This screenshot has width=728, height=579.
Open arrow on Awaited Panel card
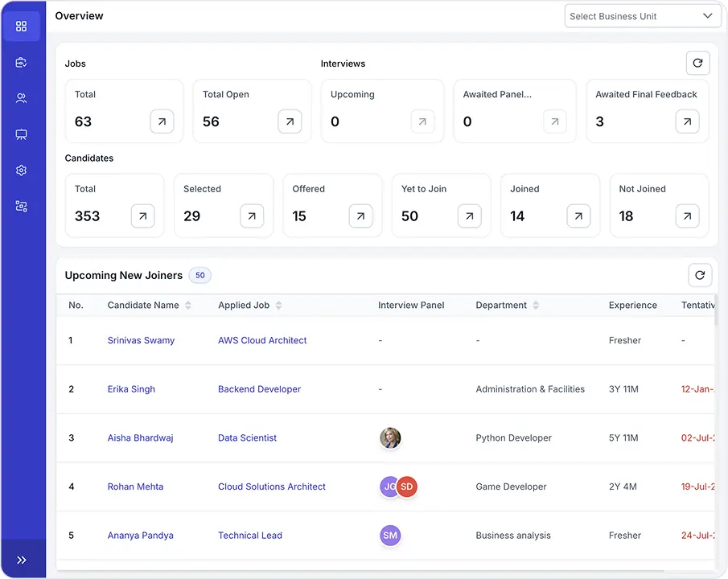coord(555,121)
